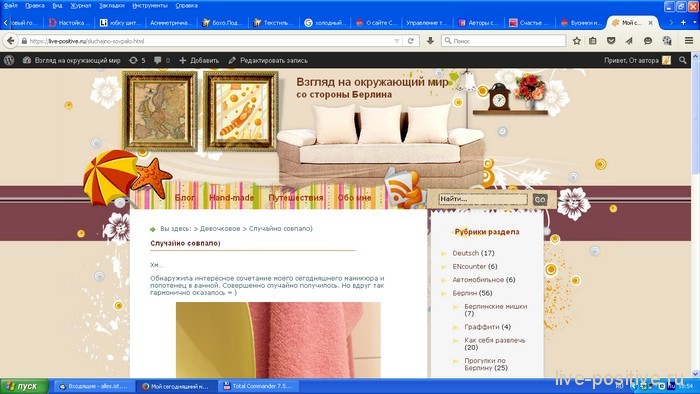Open the Firefox hamburger menu

pos(689,41)
